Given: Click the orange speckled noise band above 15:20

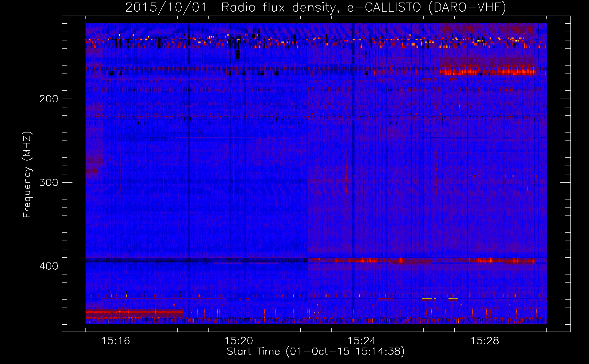Looking at the screenshot, I should (239, 41).
